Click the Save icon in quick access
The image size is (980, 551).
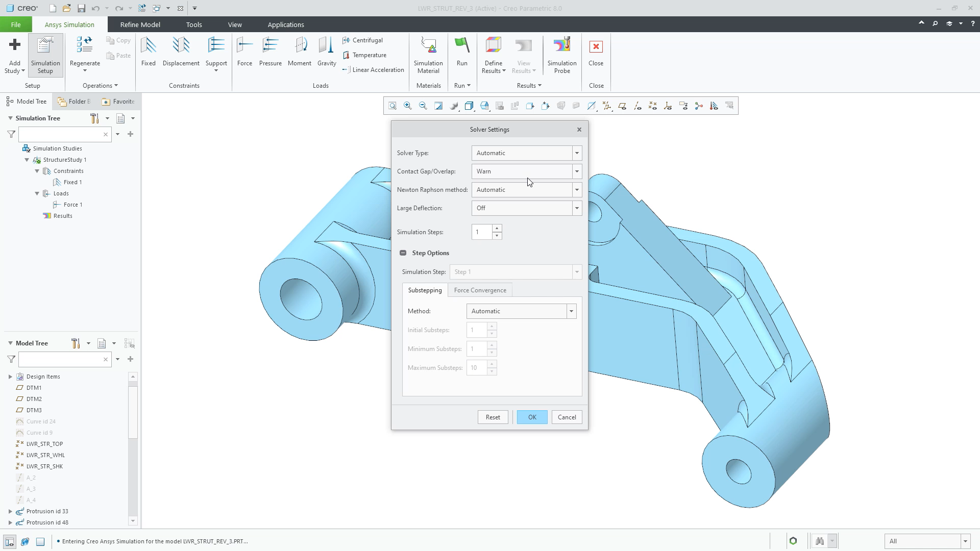(x=81, y=8)
